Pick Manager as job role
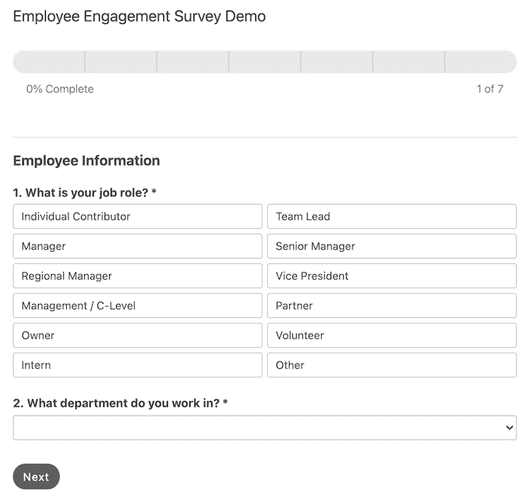 click(138, 246)
